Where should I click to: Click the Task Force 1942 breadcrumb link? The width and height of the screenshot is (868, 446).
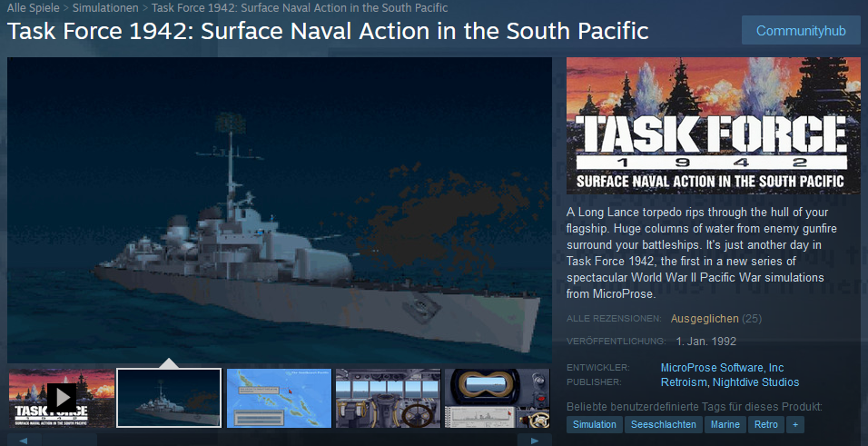tap(300, 8)
